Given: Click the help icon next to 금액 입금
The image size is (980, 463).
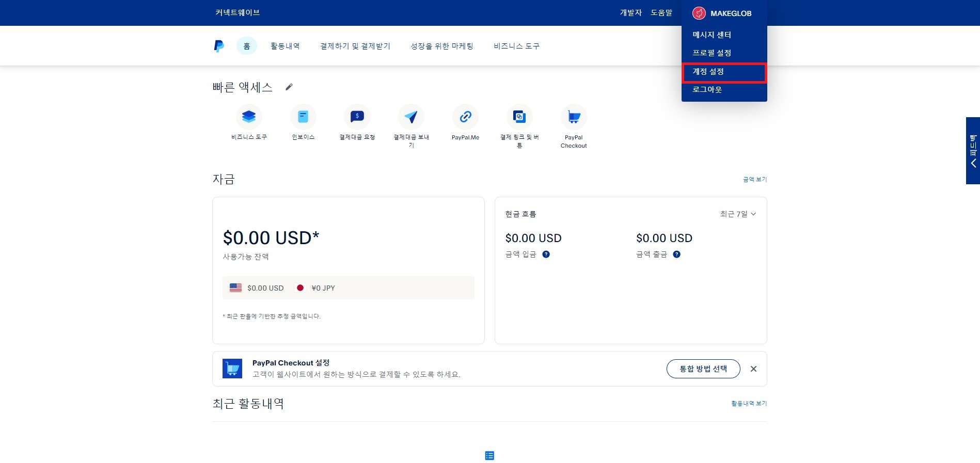Looking at the screenshot, I should pos(546,254).
